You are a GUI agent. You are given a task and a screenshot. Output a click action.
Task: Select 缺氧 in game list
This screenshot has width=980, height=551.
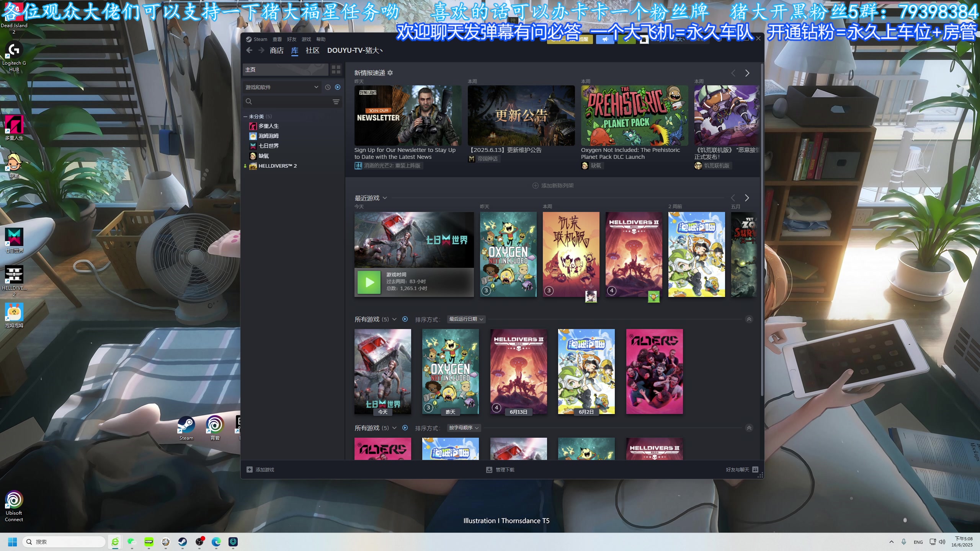coord(259,156)
